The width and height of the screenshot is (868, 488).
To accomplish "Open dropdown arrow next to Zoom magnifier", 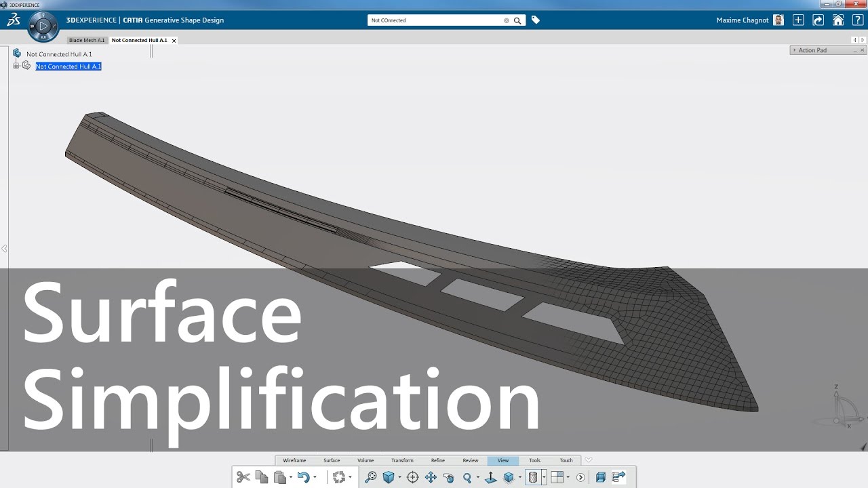I will (x=477, y=477).
